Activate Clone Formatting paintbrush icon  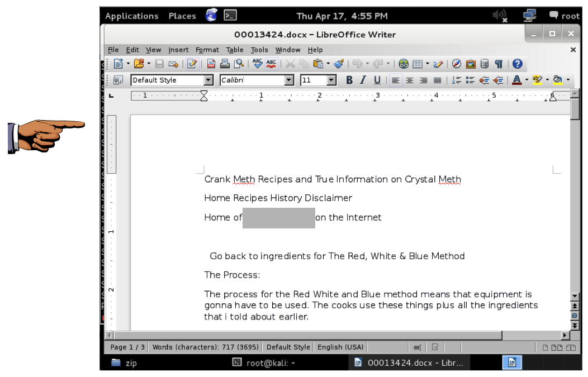pyautogui.click(x=339, y=64)
